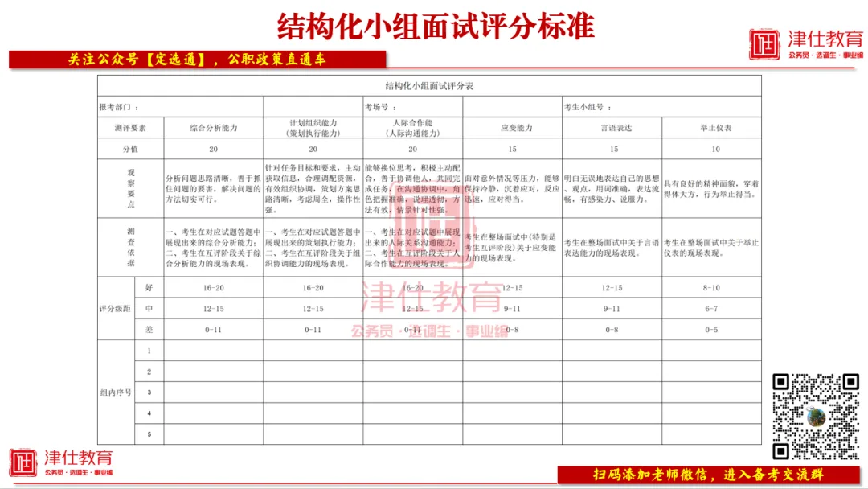This screenshot has height=489, width=868.
Task: Click 组内序号 row number 1
Action: [x=149, y=351]
